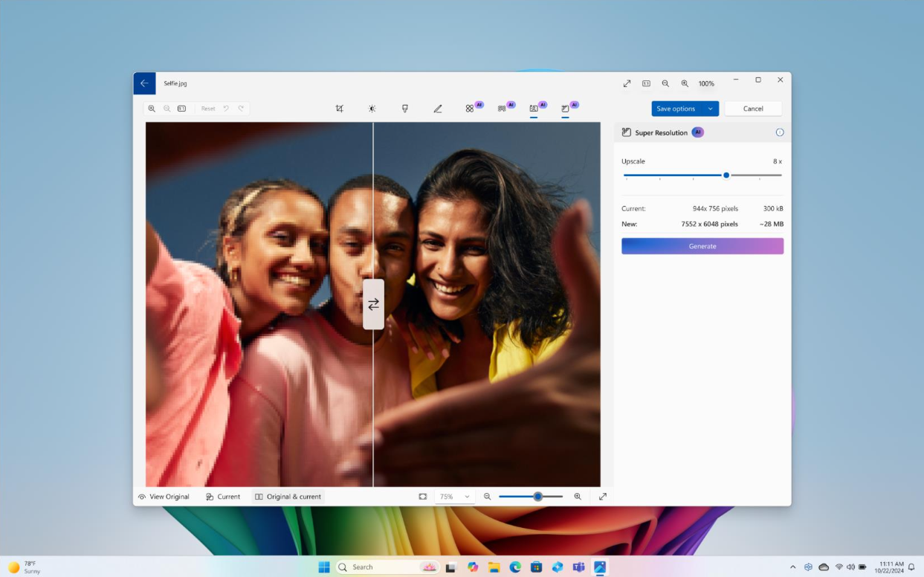Click fit-to-window icon in bottom bar
Image resolution: width=924 pixels, height=577 pixels.
pyautogui.click(x=422, y=497)
